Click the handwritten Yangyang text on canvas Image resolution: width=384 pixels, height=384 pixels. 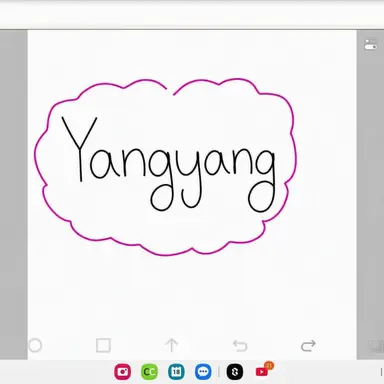(x=169, y=164)
